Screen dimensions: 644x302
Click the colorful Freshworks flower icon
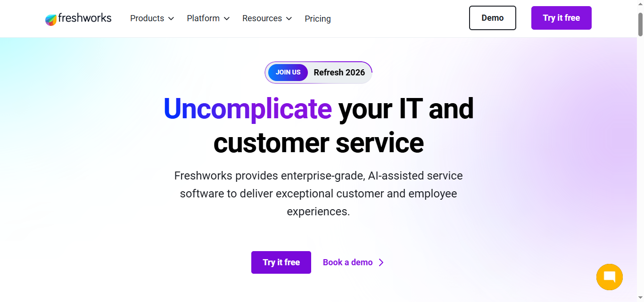pyautogui.click(x=50, y=18)
